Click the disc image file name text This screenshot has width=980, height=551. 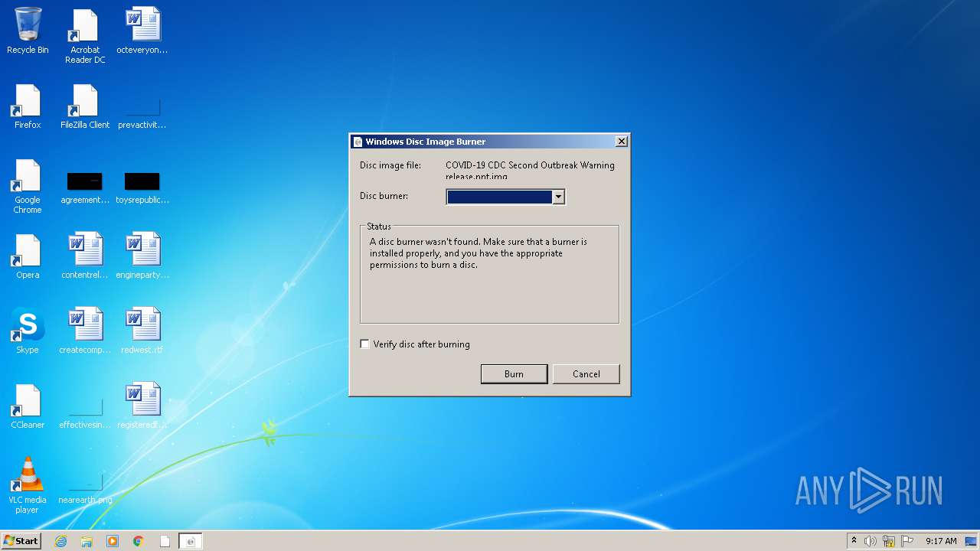click(x=530, y=171)
